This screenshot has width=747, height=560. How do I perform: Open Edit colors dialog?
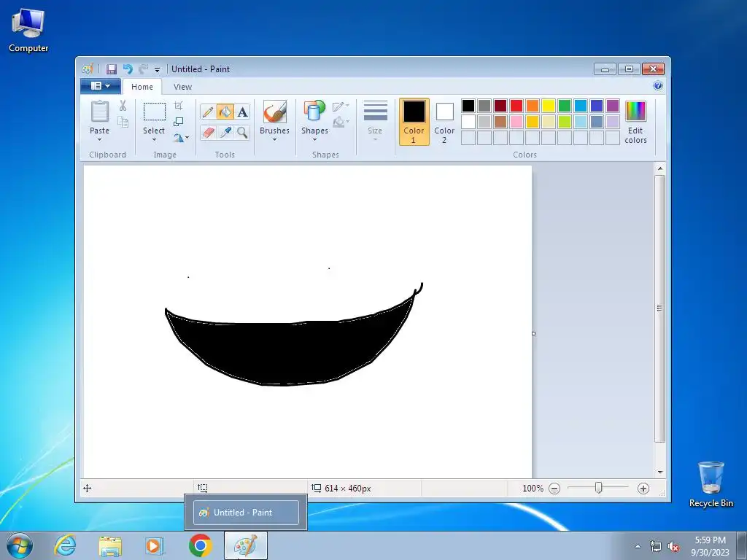[635, 122]
